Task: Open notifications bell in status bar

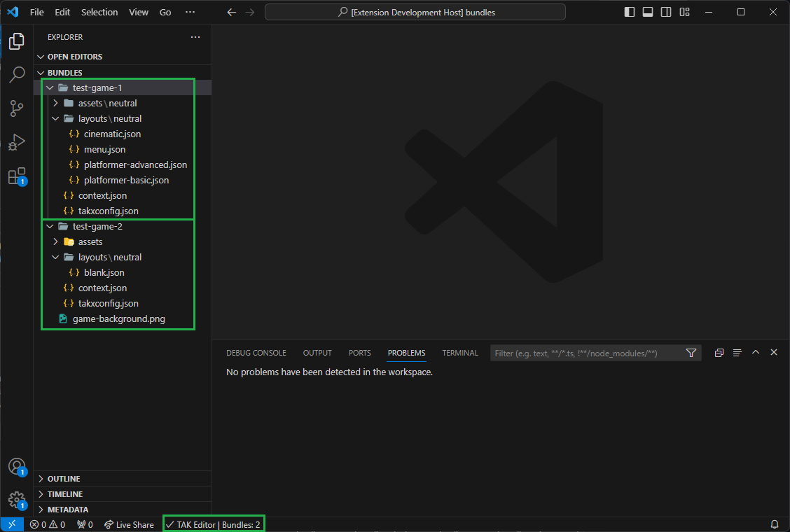Action: pos(775,524)
